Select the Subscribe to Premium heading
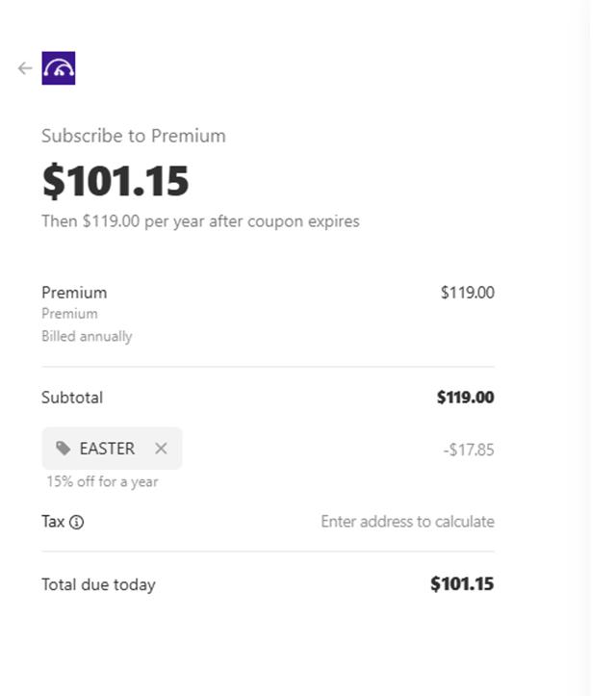Image resolution: width=616 pixels, height=696 pixels. pyautogui.click(x=133, y=136)
